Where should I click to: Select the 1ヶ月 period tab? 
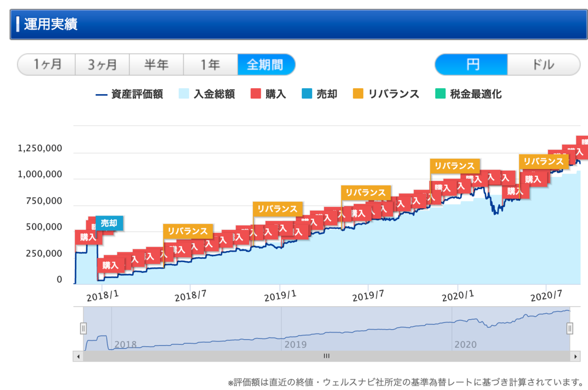47,65
